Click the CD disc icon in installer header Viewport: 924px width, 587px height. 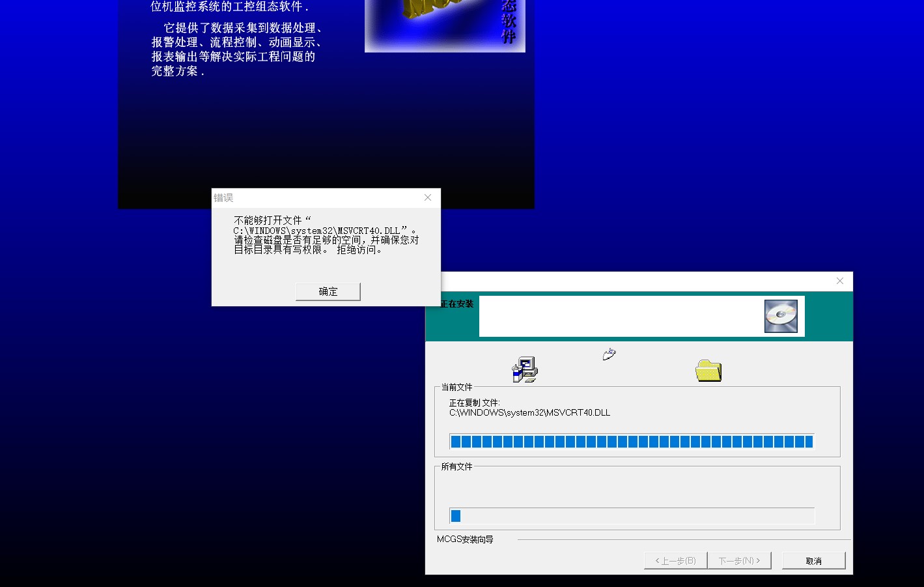(781, 317)
